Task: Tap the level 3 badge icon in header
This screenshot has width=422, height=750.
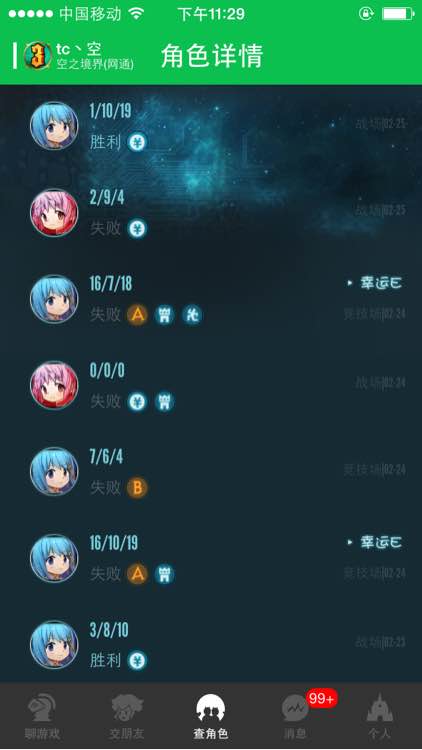Action: tap(38, 55)
